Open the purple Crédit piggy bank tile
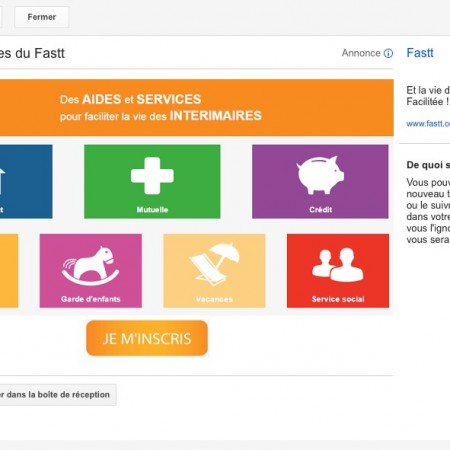 320,182
